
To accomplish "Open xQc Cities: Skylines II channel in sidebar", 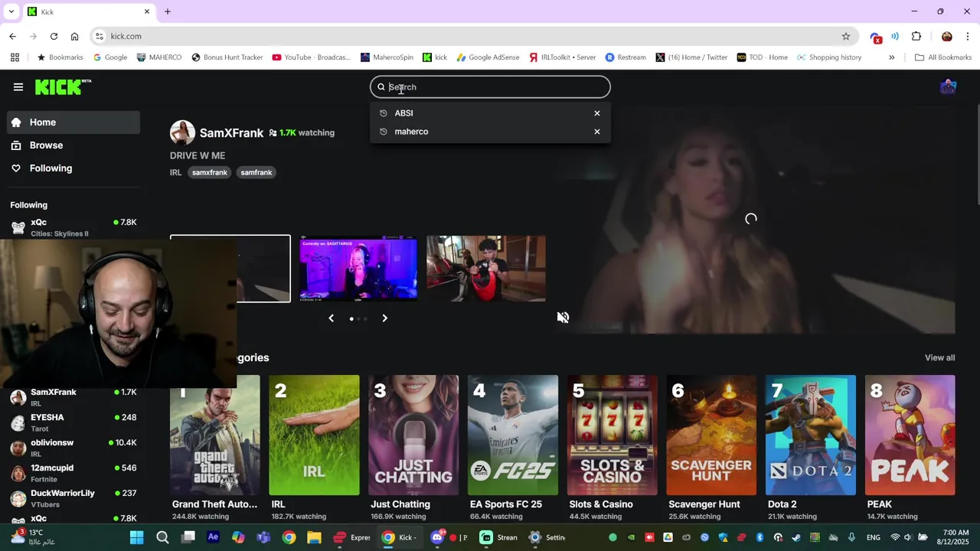I will 73,227.
